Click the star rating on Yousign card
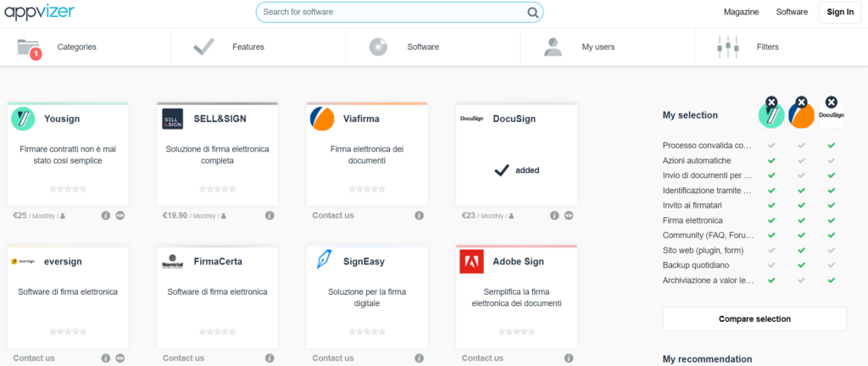This screenshot has height=366, width=868. (x=68, y=189)
